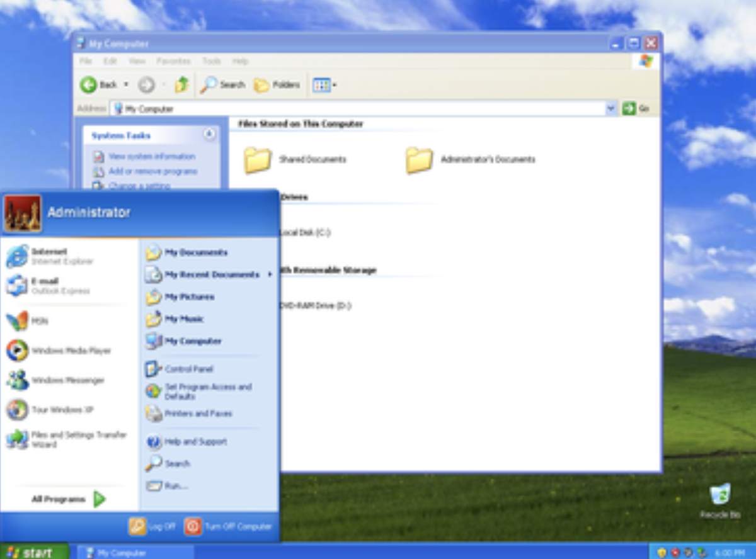Open the Run... dialog
Viewport: 756px width, 559px height.
click(167, 486)
